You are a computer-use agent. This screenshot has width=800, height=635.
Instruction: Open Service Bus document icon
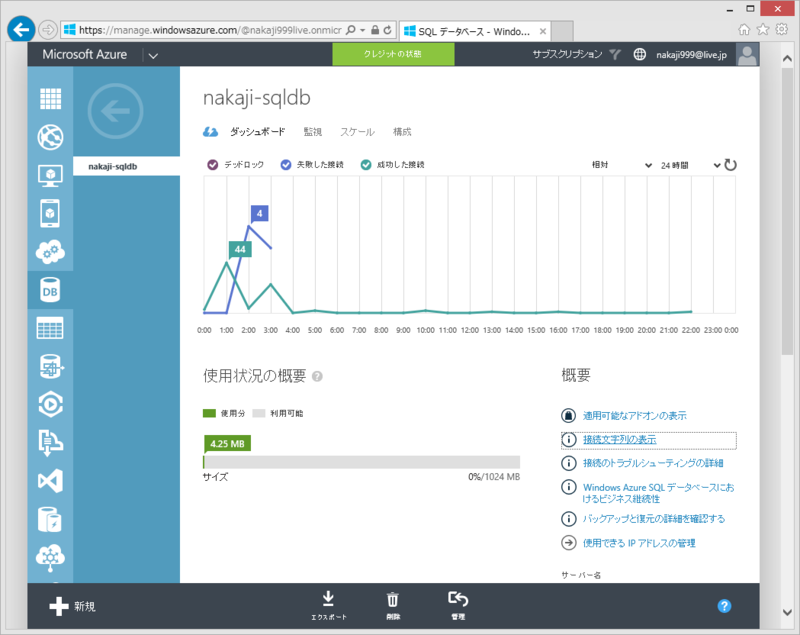(51, 443)
